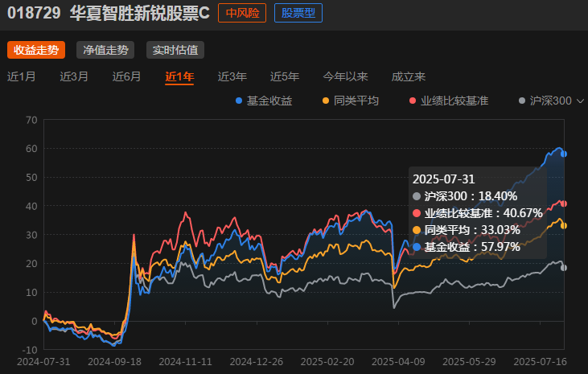The width and height of the screenshot is (588, 374).
Task: Click orange 同类平均 endpoint marker
Action: [x=563, y=226]
